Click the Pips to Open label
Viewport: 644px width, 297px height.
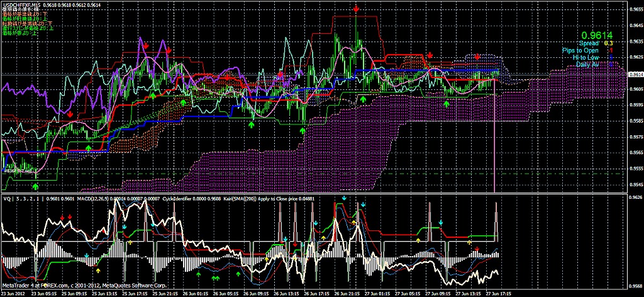pos(580,50)
